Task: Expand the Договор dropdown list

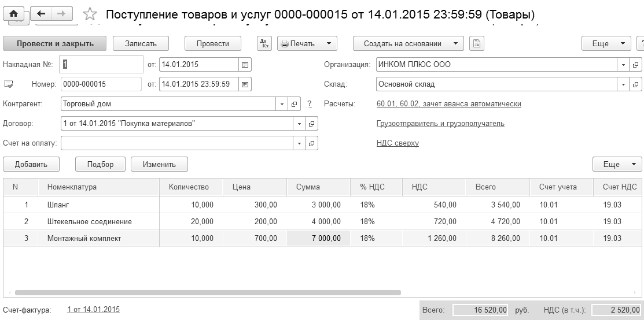Action: pos(299,124)
